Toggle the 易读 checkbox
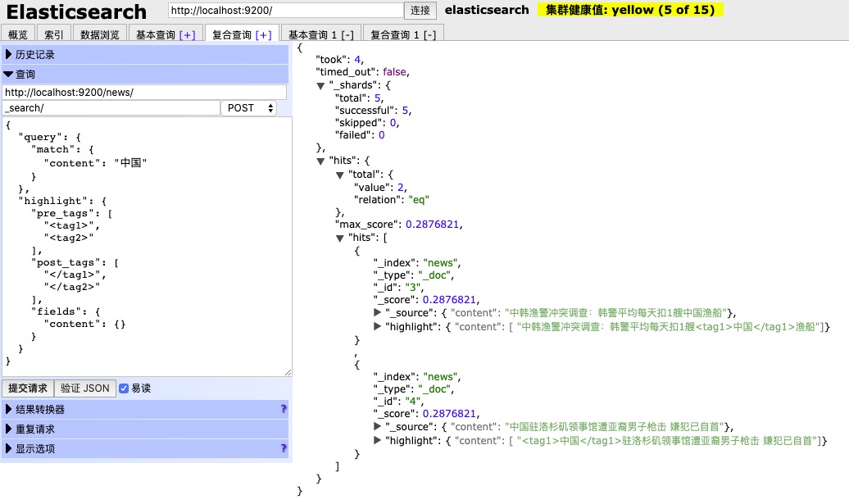 [124, 388]
